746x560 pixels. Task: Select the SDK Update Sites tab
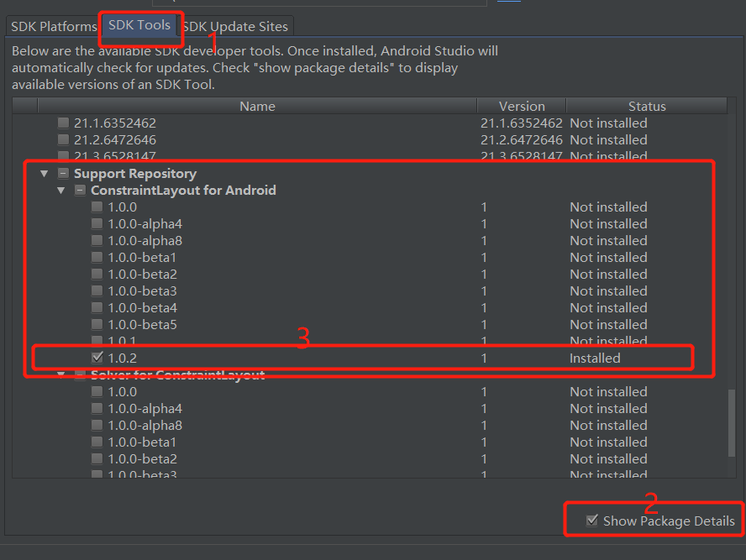tap(234, 26)
